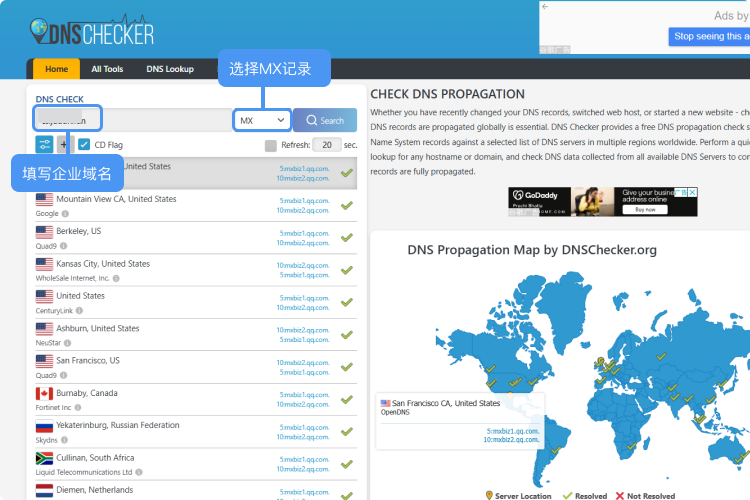Screen dimensions: 750x500
Task: Click the Russia map checkmark marker
Action: (x=661, y=356)
